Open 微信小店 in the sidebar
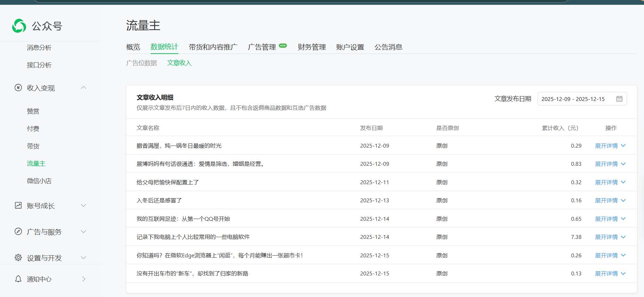This screenshot has height=297, width=644. (39, 181)
